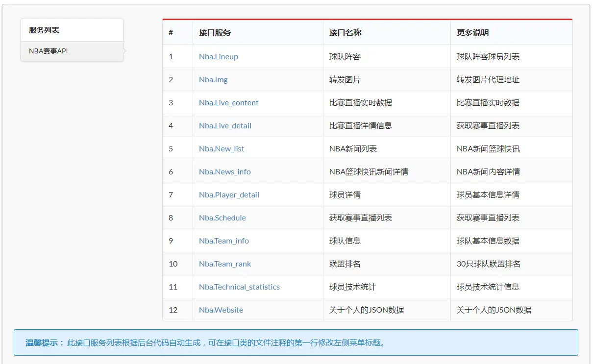
Task: Open the Nba.News_info interface link
Action: 224,171
